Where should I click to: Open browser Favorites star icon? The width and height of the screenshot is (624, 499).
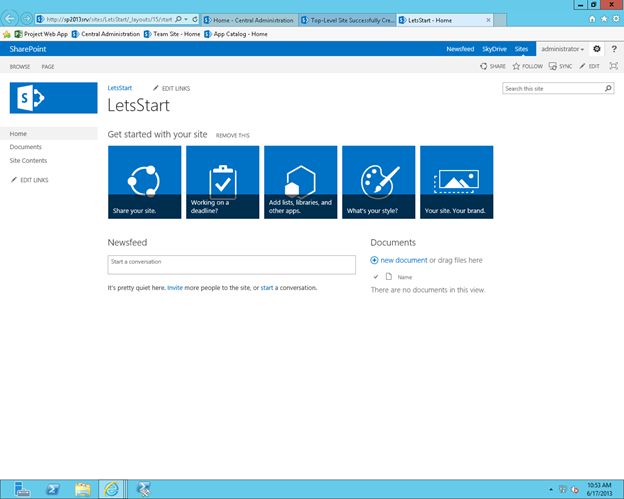(604, 19)
